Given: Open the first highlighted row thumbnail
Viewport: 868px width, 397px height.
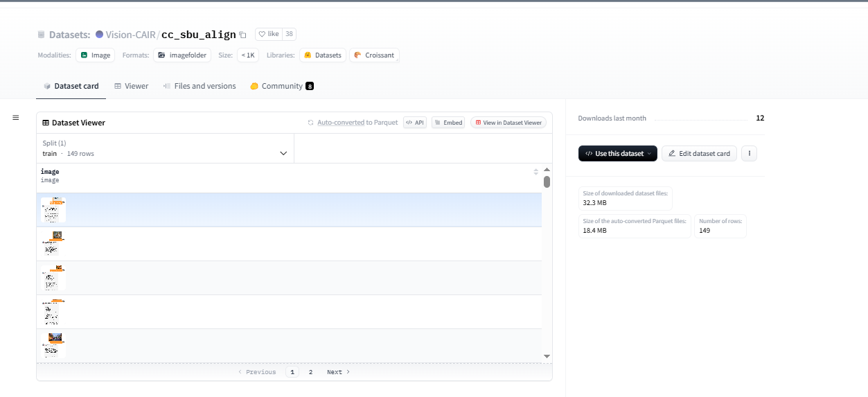Looking at the screenshot, I should pos(53,210).
